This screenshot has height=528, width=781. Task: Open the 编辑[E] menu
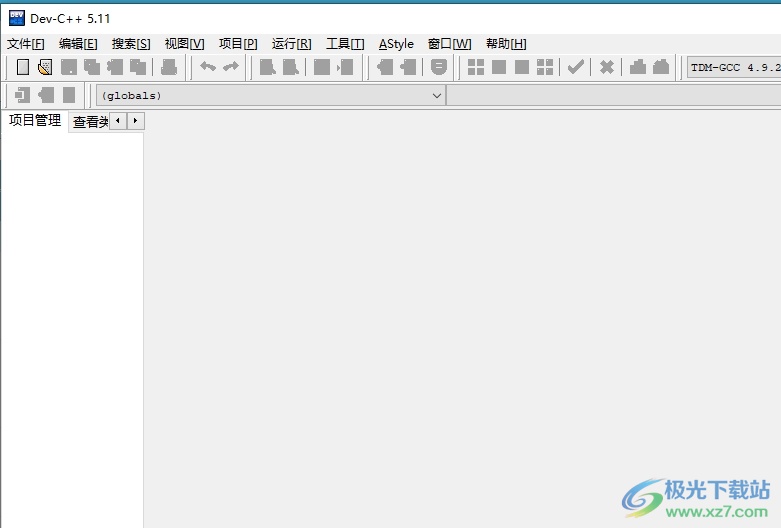(x=78, y=44)
